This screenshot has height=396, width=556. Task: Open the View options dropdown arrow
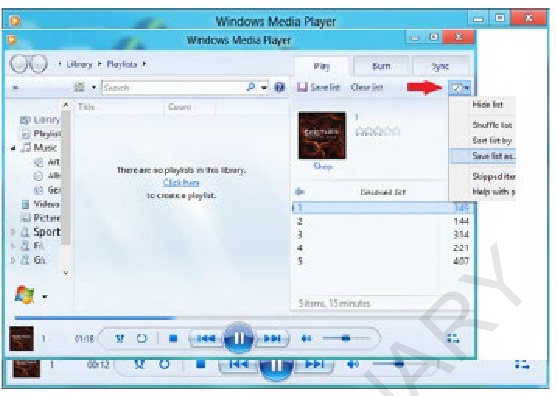pos(94,87)
